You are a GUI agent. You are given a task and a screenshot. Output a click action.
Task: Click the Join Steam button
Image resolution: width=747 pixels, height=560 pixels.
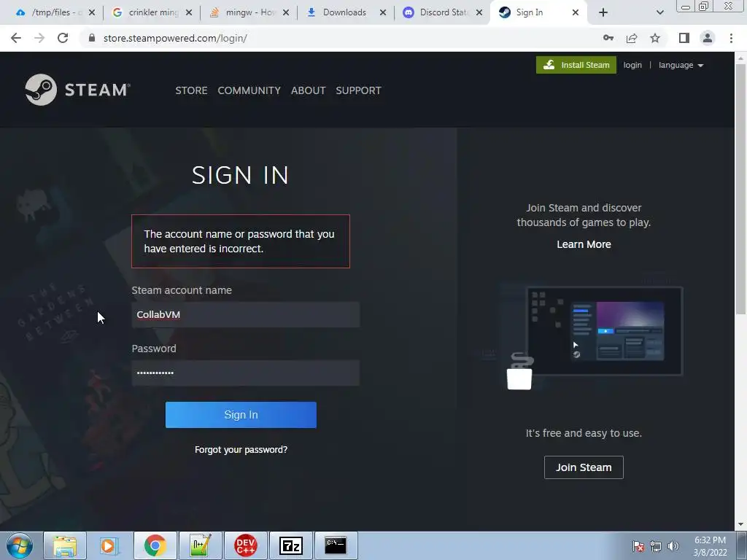click(x=584, y=467)
